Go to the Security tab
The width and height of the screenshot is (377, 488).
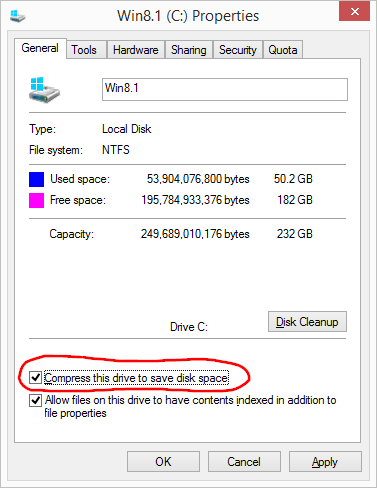click(238, 50)
